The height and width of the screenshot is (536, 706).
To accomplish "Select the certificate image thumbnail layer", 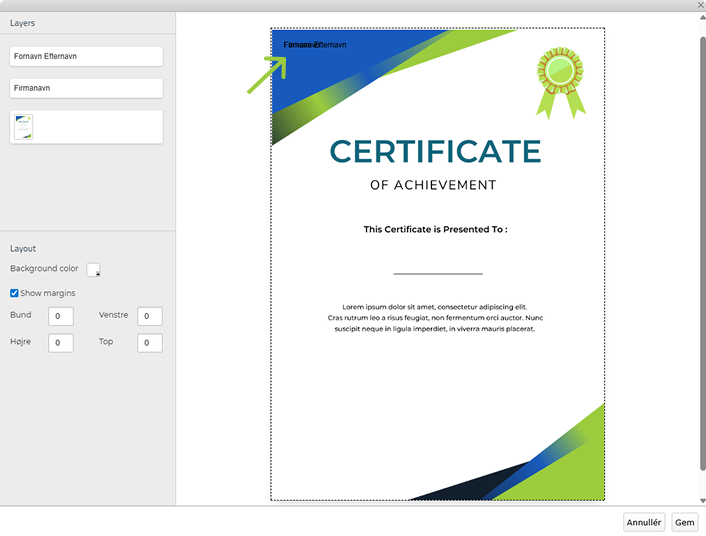I will [x=86, y=127].
